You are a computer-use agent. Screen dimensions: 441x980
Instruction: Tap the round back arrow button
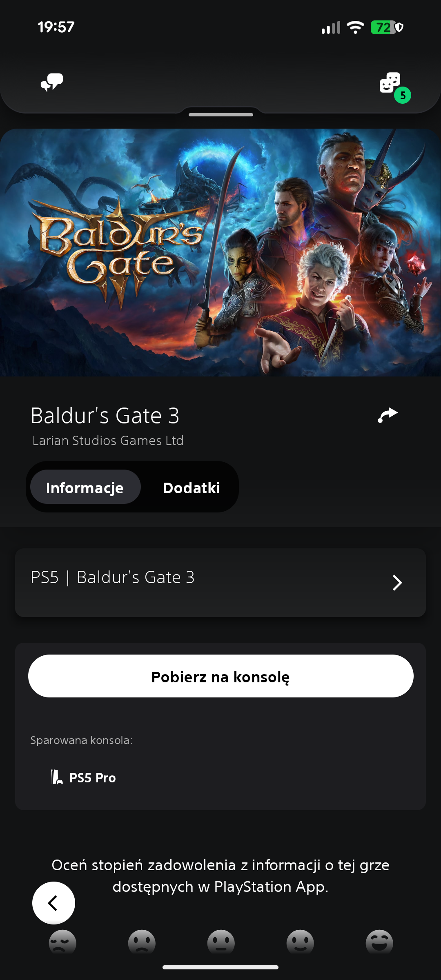click(x=53, y=903)
